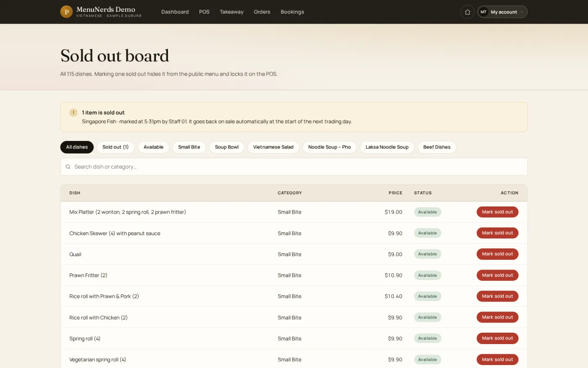588x368 pixels.
Task: Click the DISH column header
Action: pyautogui.click(x=75, y=193)
